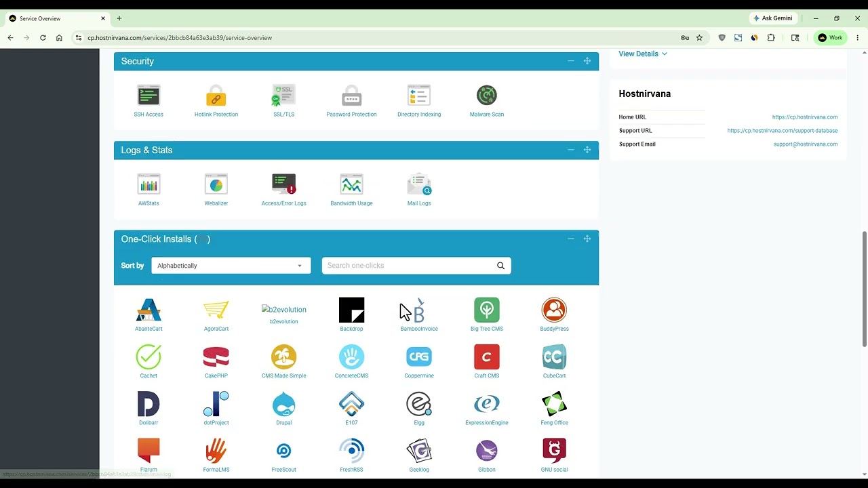Click the Logs & Stats move handle
The height and width of the screenshot is (488, 868).
tap(587, 150)
